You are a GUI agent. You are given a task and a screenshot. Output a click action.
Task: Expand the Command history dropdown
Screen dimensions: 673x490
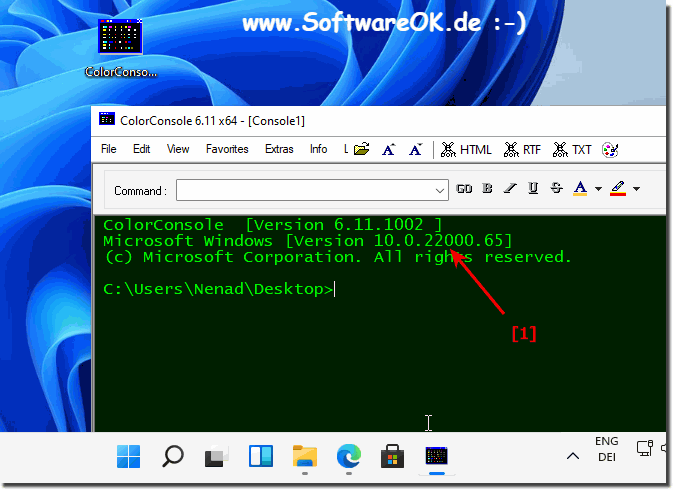coord(440,191)
